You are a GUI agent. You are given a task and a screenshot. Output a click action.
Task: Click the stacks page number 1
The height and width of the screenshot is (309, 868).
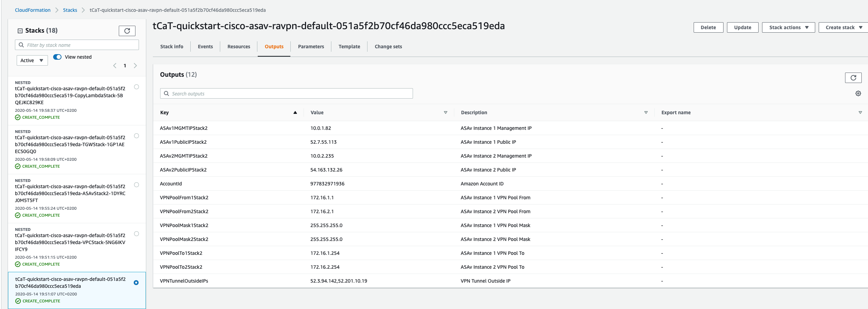coord(125,66)
